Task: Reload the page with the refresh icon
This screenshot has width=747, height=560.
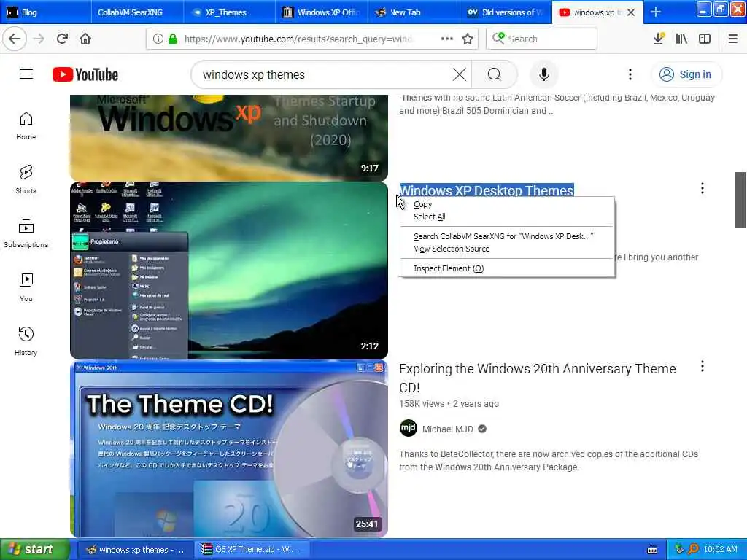Action: (x=62, y=39)
